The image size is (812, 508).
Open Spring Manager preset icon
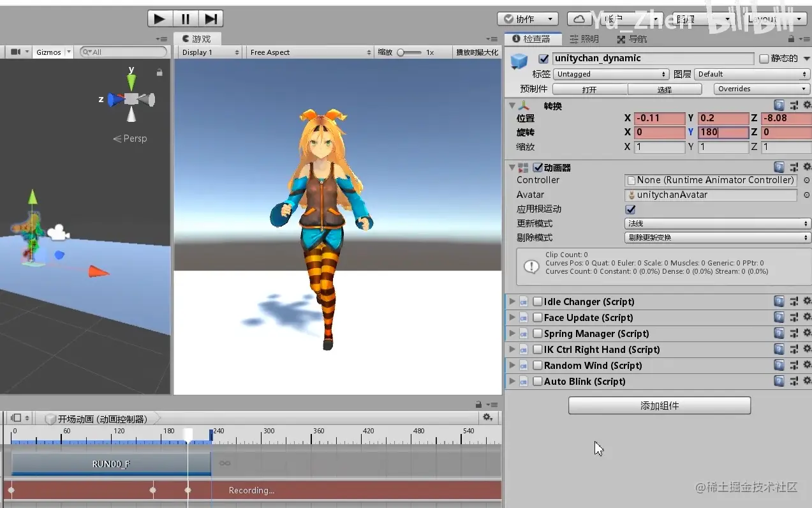tap(794, 333)
